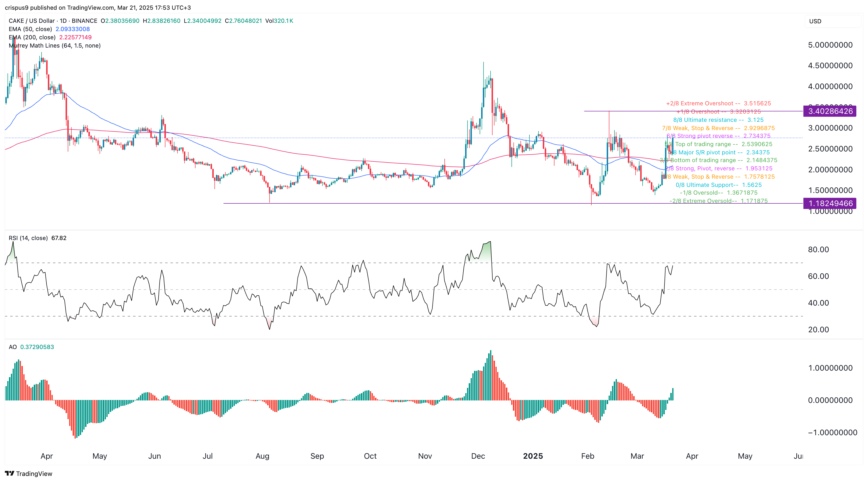
Task: Click the AO indicator label
Action: pos(13,347)
